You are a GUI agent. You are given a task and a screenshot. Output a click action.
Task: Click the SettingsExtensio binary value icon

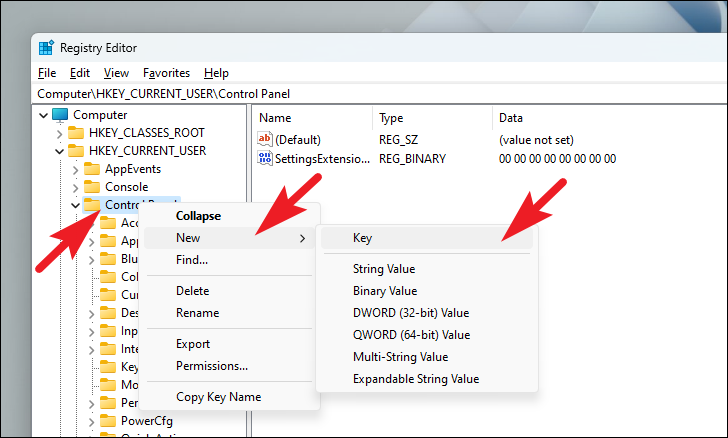pos(265,158)
